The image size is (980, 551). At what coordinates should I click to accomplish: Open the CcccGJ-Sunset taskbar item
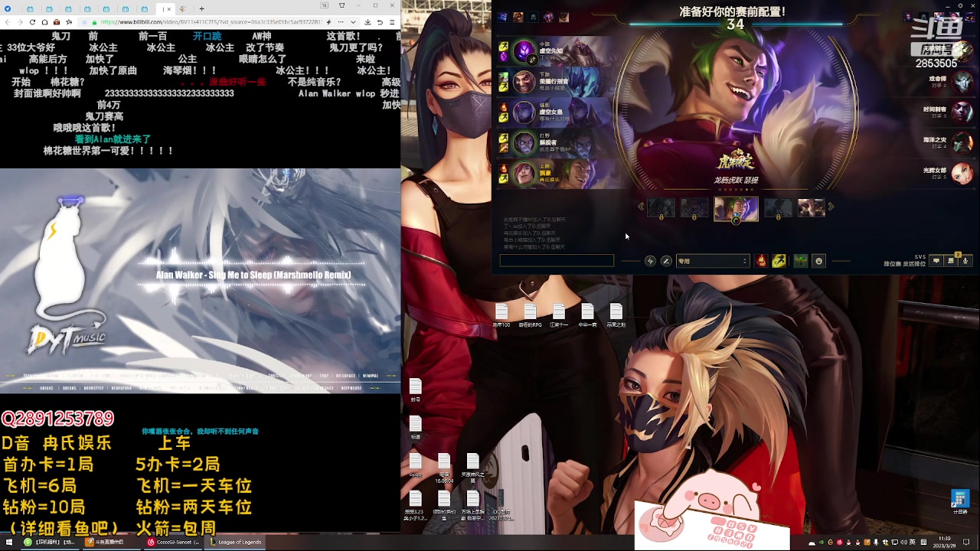pyautogui.click(x=174, y=542)
